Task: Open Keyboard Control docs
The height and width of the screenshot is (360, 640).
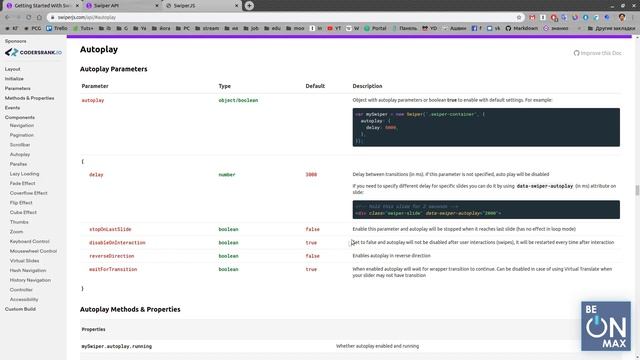Action: [x=29, y=241]
